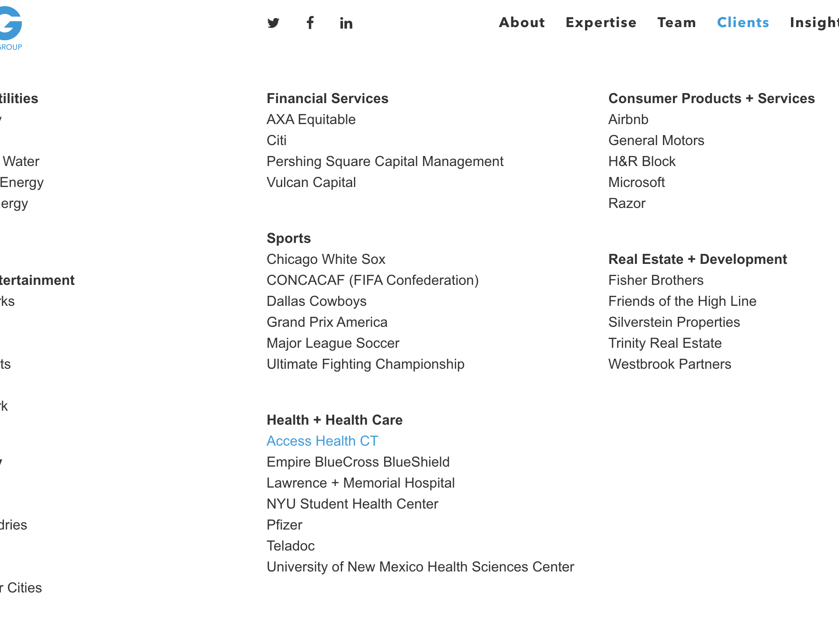Click the Real Estate + Development heading
This screenshot has height=644, width=839.
click(697, 259)
